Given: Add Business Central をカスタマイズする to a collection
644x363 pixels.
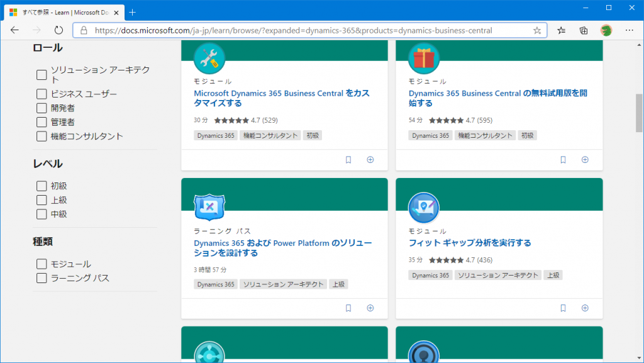Looking at the screenshot, I should [370, 160].
